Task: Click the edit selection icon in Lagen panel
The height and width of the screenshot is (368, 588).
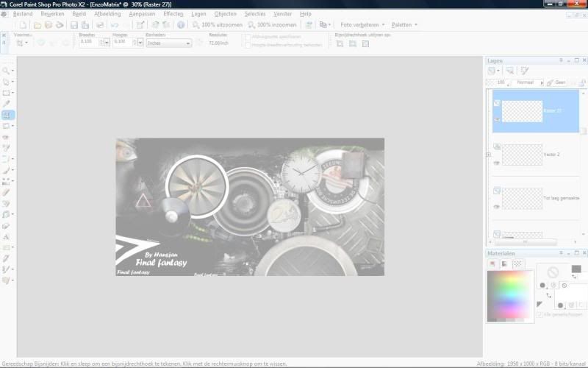Action: coord(525,70)
